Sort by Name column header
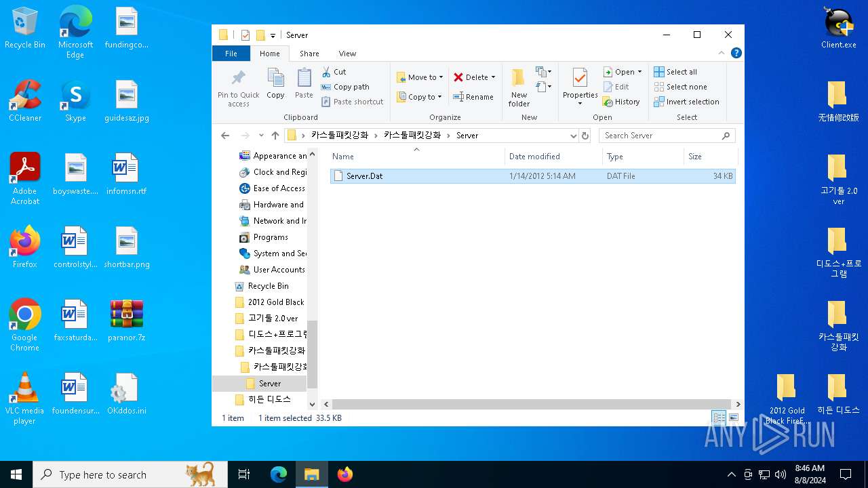 coord(416,157)
